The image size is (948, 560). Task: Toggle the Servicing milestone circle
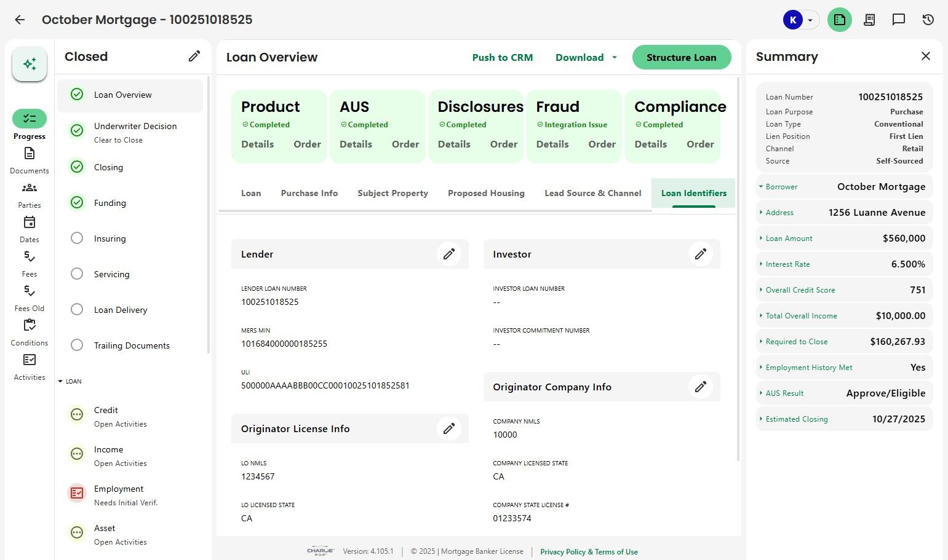[x=77, y=274]
